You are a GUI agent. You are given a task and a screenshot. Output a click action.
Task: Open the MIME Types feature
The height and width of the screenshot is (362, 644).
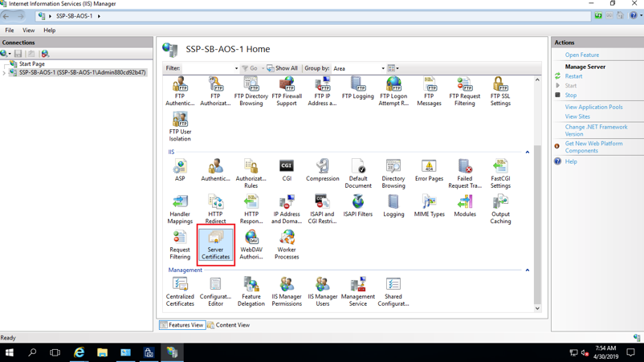pos(429,205)
